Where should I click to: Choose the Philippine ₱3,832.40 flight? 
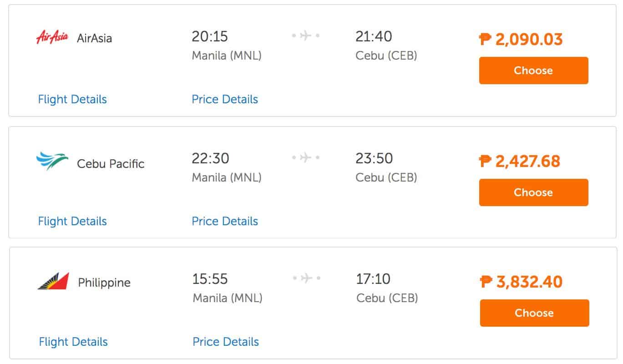pyautogui.click(x=534, y=313)
